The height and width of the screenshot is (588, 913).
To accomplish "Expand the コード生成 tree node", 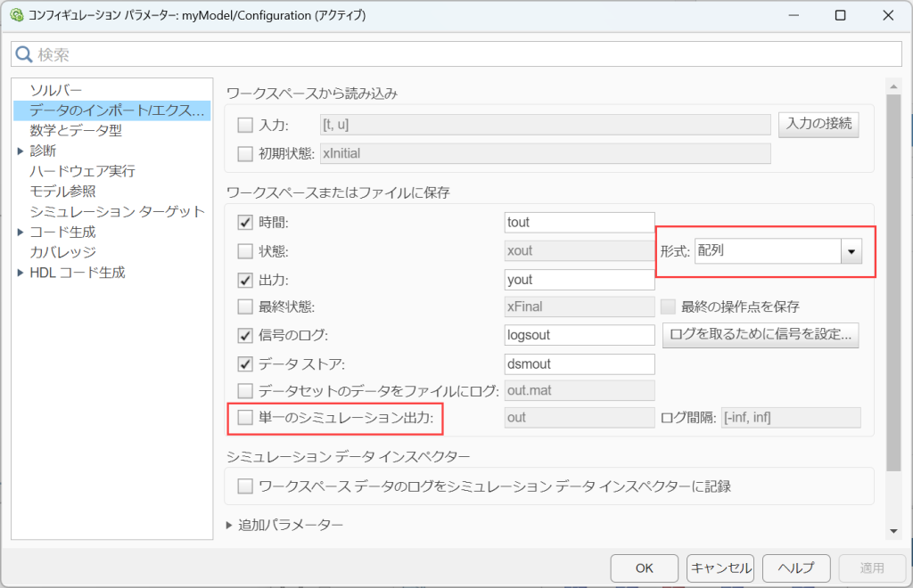I will [x=21, y=233].
